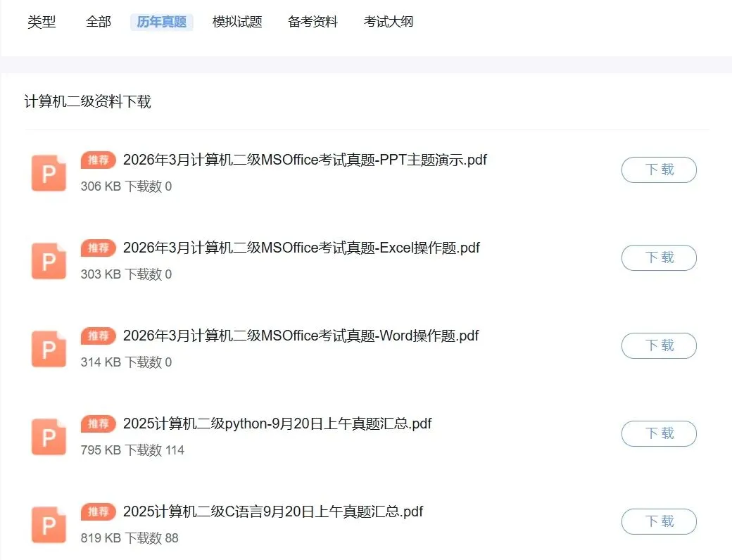Switch to the 全部 tab
Image resolution: width=732 pixels, height=560 pixels.
[99, 22]
